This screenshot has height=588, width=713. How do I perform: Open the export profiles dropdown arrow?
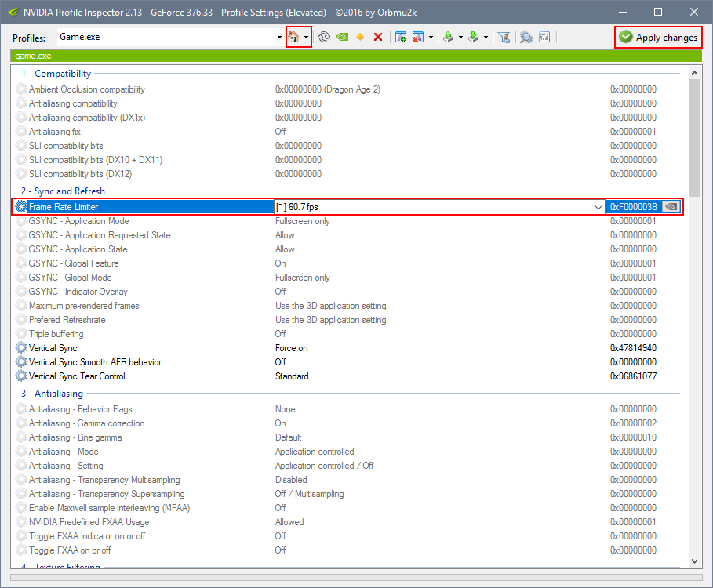coord(460,38)
